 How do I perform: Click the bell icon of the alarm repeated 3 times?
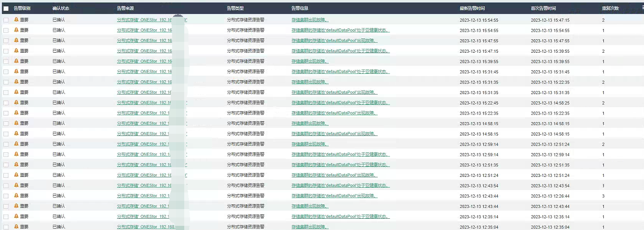pos(16,196)
